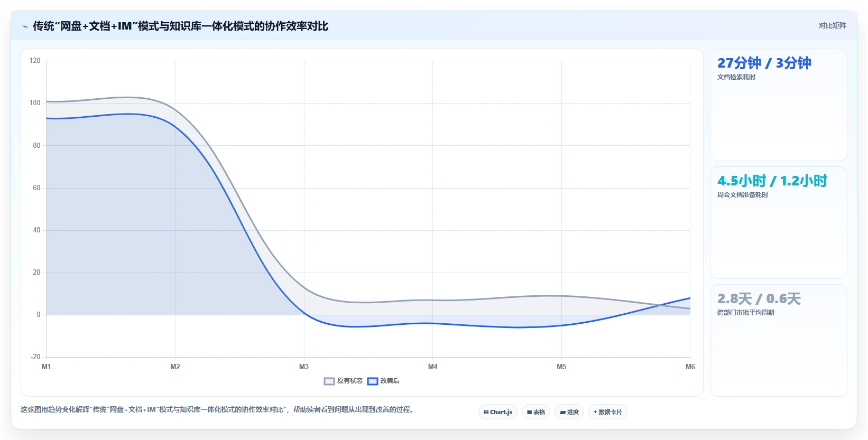Select the 进度 tag

coord(569,412)
